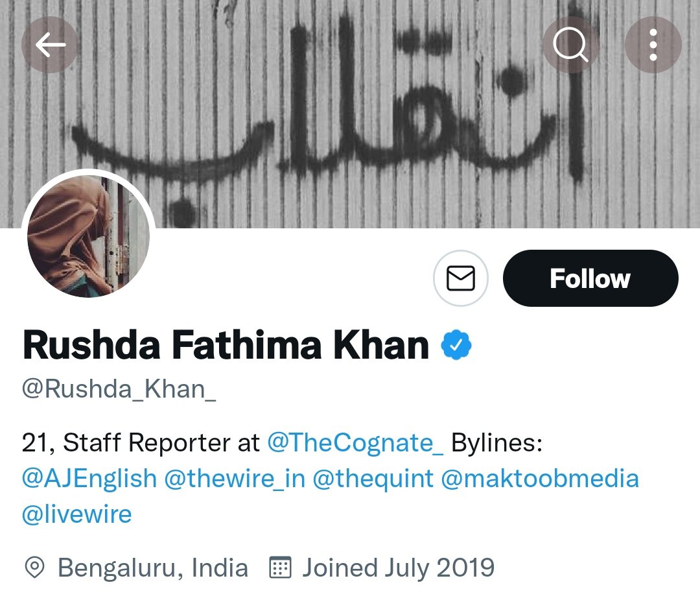View the profile picture
This screenshot has width=700, height=611.
click(x=89, y=236)
